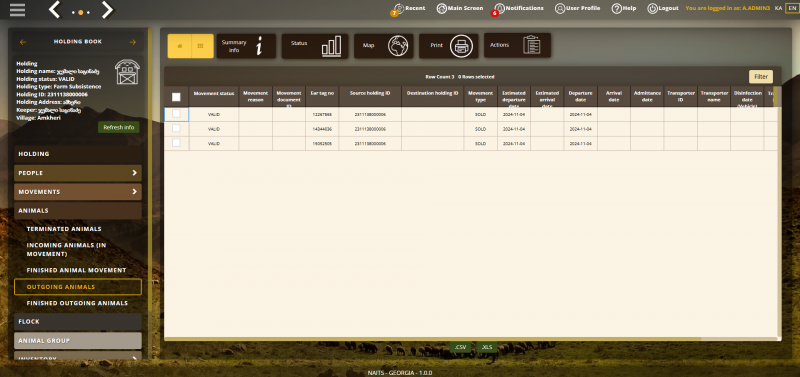Click the Filter button
This screenshot has height=377, width=800.
coord(761,77)
